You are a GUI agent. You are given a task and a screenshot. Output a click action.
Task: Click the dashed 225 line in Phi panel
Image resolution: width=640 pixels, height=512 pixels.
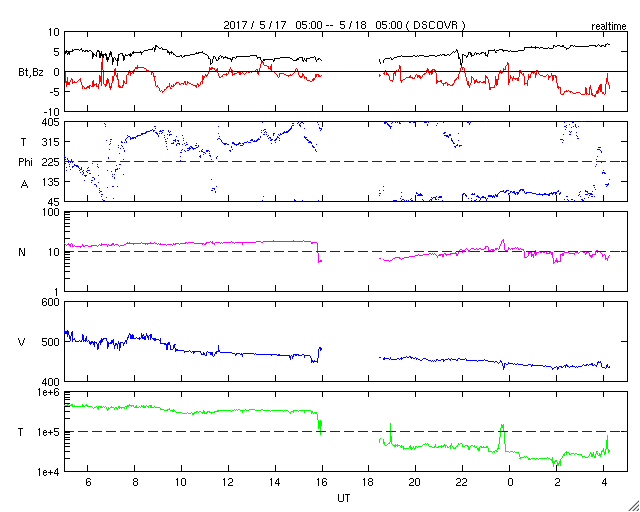click(x=346, y=162)
